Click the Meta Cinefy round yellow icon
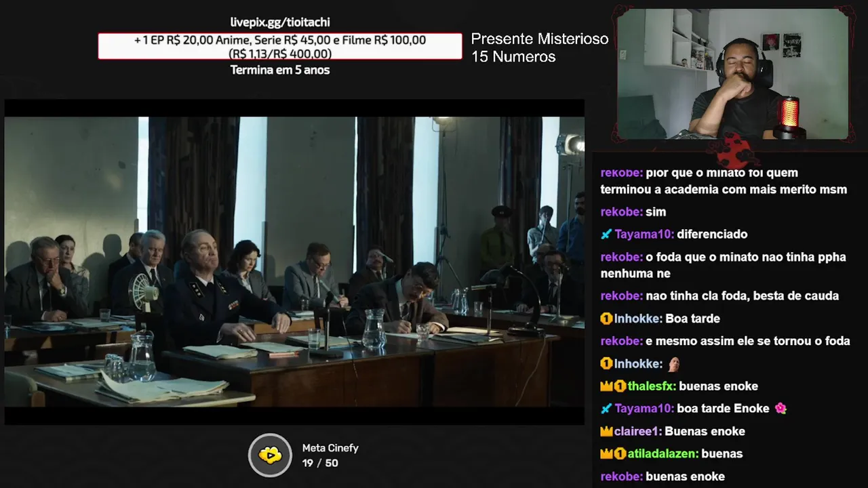Viewport: 868px width, 488px height. point(270,455)
